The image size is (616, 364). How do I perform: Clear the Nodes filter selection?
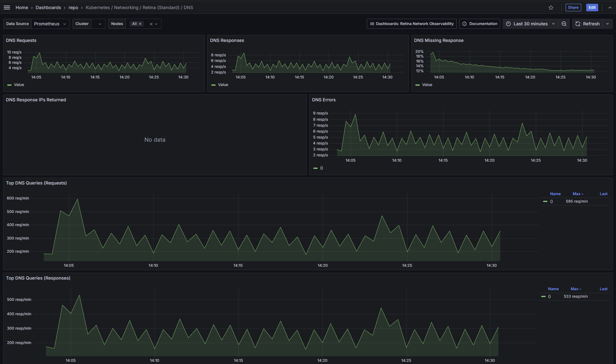tap(151, 24)
